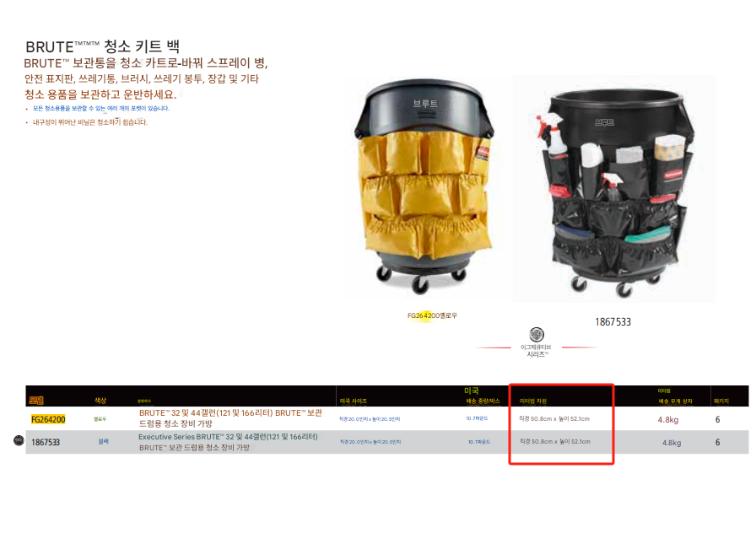Click the FG264200 옐로우 caption under image

pyautogui.click(x=432, y=315)
